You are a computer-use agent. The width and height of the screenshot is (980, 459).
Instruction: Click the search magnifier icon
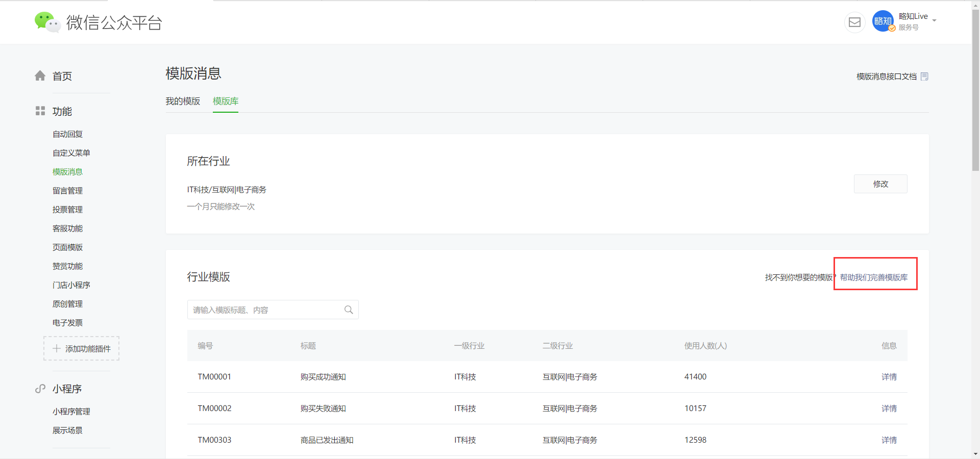pyautogui.click(x=349, y=310)
